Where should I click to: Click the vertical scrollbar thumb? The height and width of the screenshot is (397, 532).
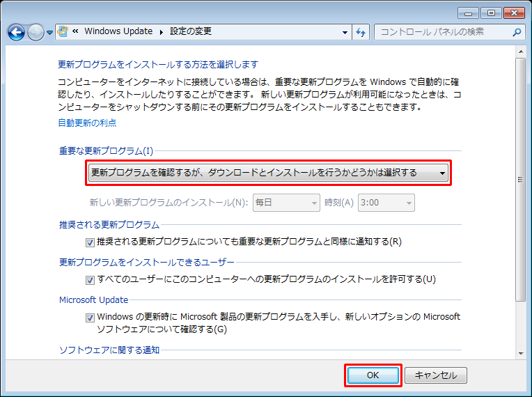coord(521,180)
